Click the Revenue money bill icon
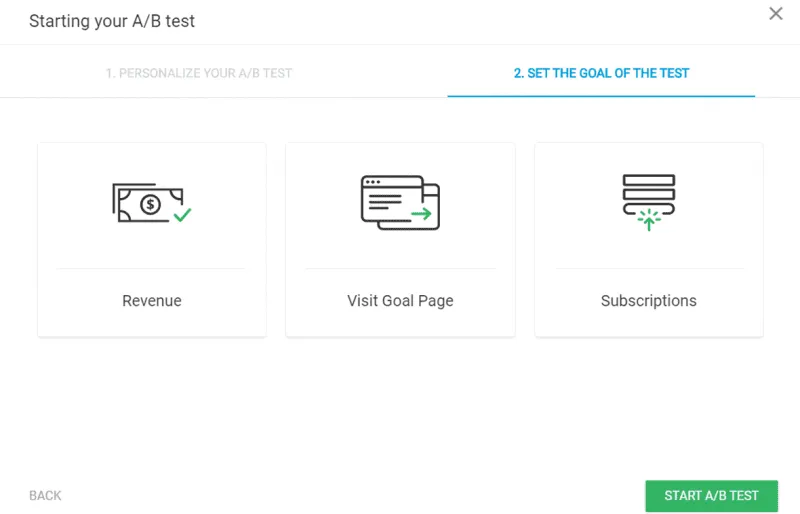The width and height of the screenshot is (800, 514). coord(152,203)
